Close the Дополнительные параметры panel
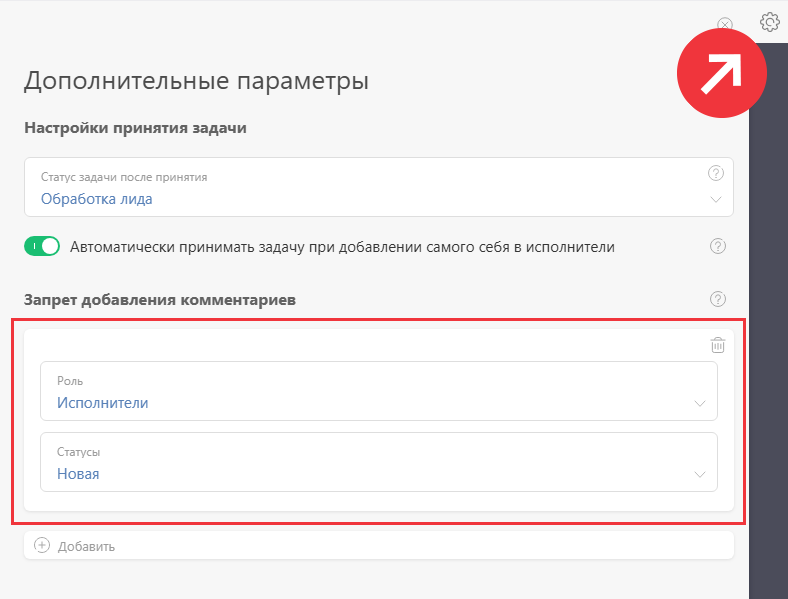 click(x=725, y=24)
